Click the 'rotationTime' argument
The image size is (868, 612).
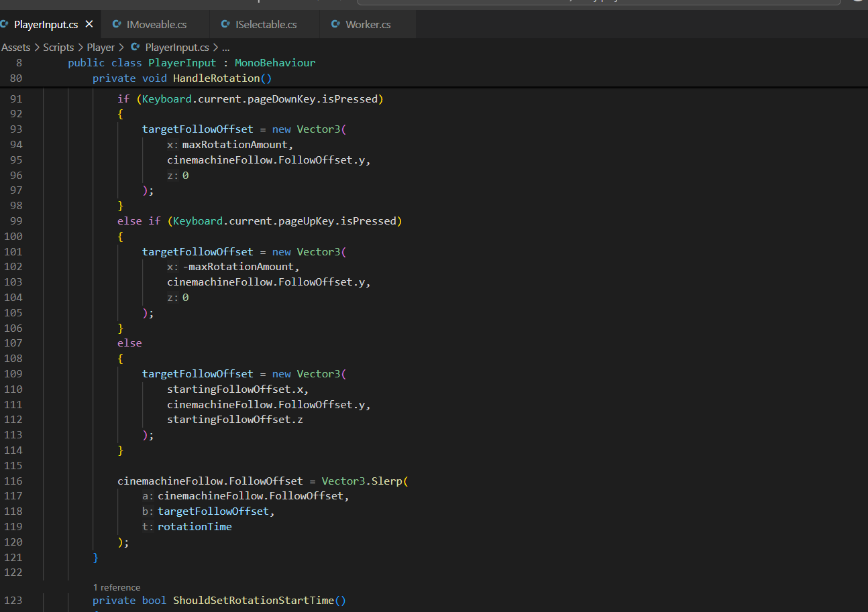pyautogui.click(x=195, y=527)
